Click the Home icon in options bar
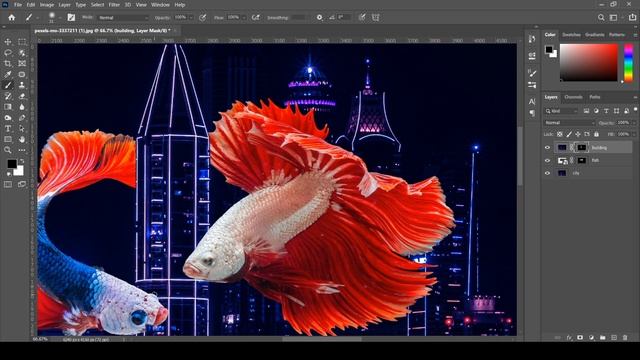The image size is (640, 360). tap(11, 18)
